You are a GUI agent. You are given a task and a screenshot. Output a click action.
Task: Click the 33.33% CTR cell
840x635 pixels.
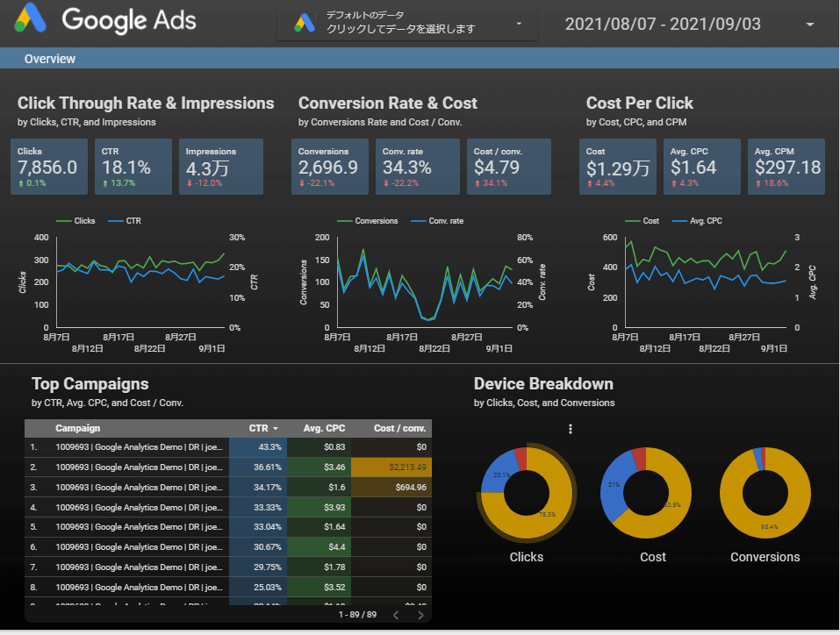click(x=258, y=508)
